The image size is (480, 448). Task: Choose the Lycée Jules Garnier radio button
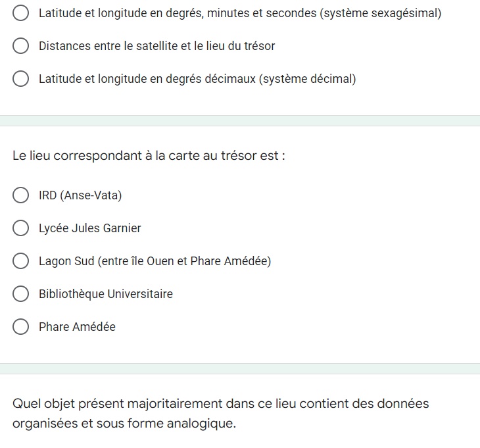21,228
